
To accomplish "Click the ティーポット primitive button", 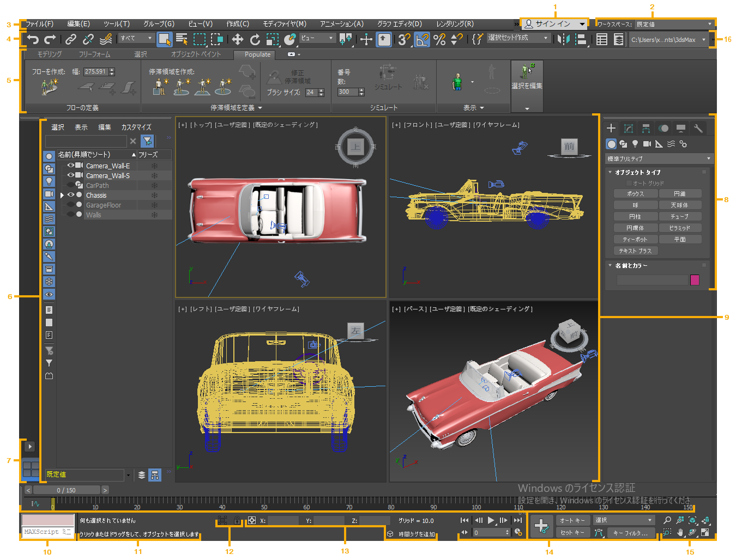I will 635,240.
